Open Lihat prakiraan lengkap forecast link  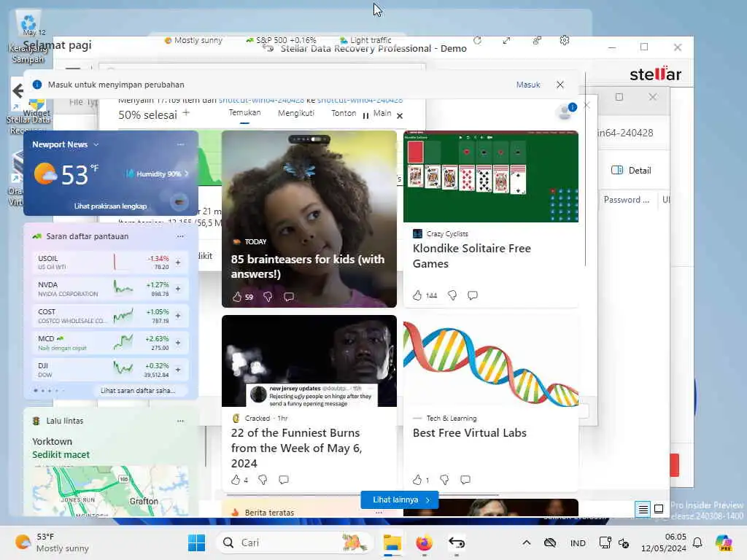[110, 206]
